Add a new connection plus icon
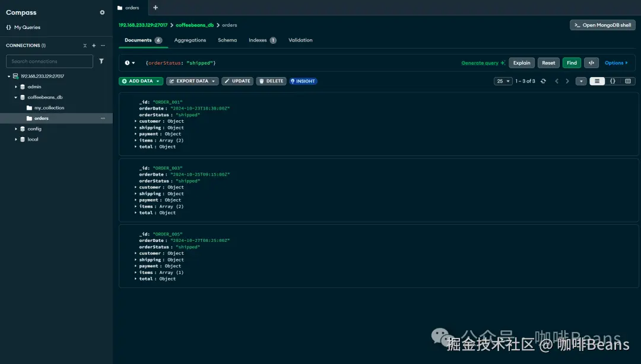Screen dimensions: 641x364 click(94, 45)
